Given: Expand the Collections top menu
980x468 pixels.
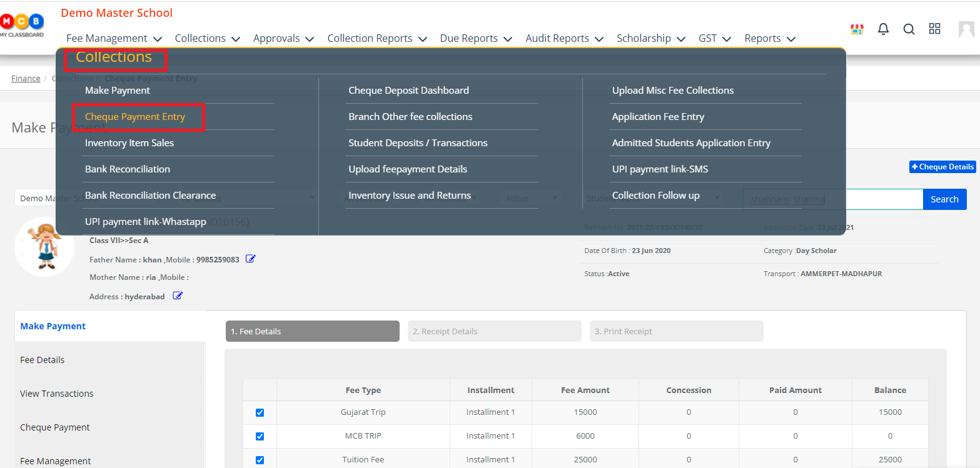Looking at the screenshot, I should [x=208, y=38].
